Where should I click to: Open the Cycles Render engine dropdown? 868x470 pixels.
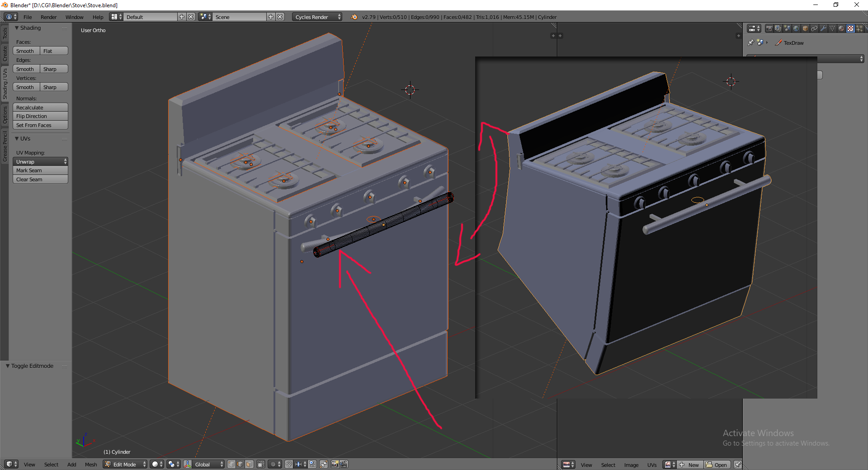tap(317, 17)
